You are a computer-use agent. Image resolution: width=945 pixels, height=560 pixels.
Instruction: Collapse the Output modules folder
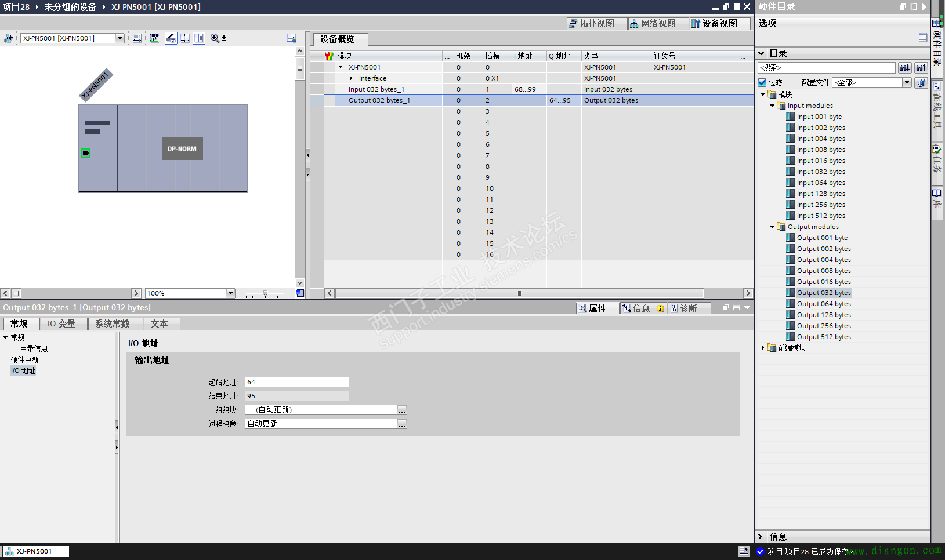click(x=772, y=227)
